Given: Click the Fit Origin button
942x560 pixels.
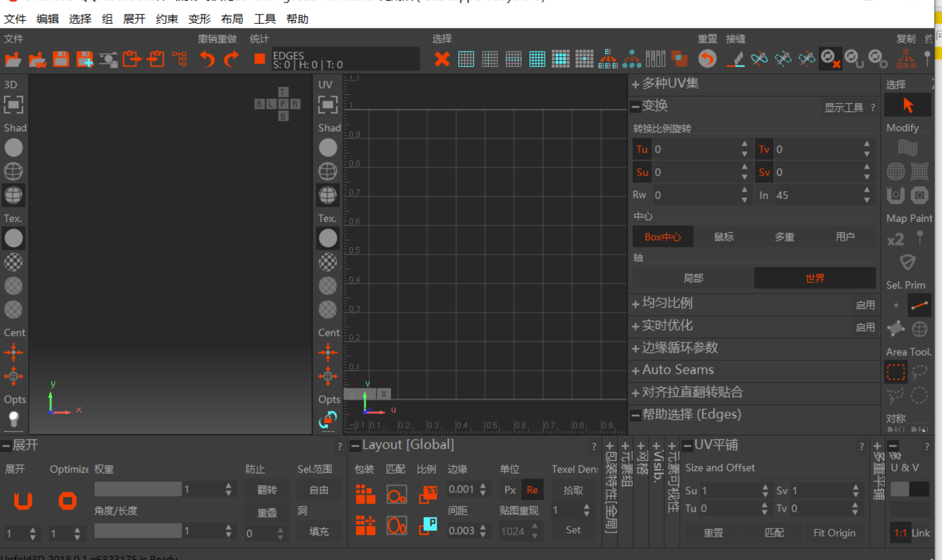Looking at the screenshot, I should tap(835, 533).
